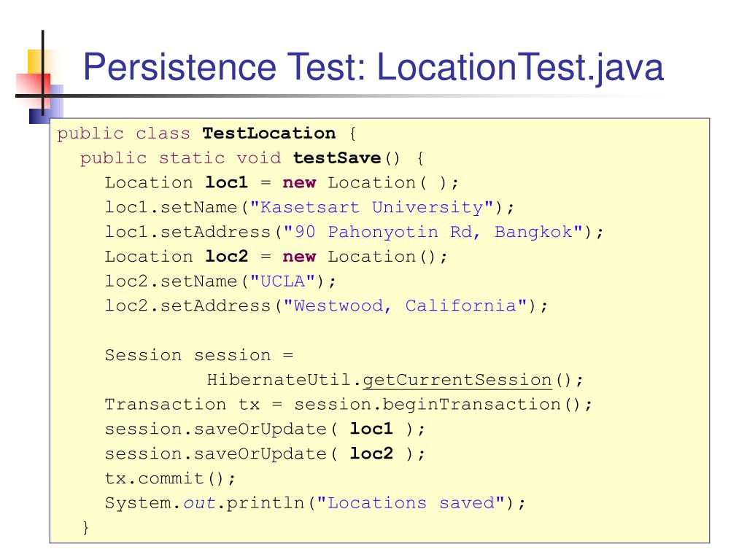Click 'HibernateUtil' in the code
The height and width of the screenshot is (560, 747).
(x=279, y=380)
